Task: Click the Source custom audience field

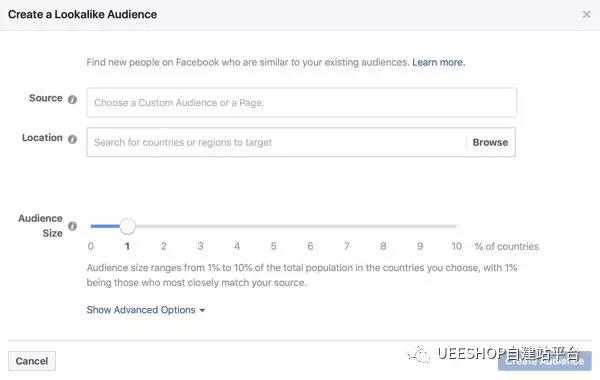Action: coord(302,103)
